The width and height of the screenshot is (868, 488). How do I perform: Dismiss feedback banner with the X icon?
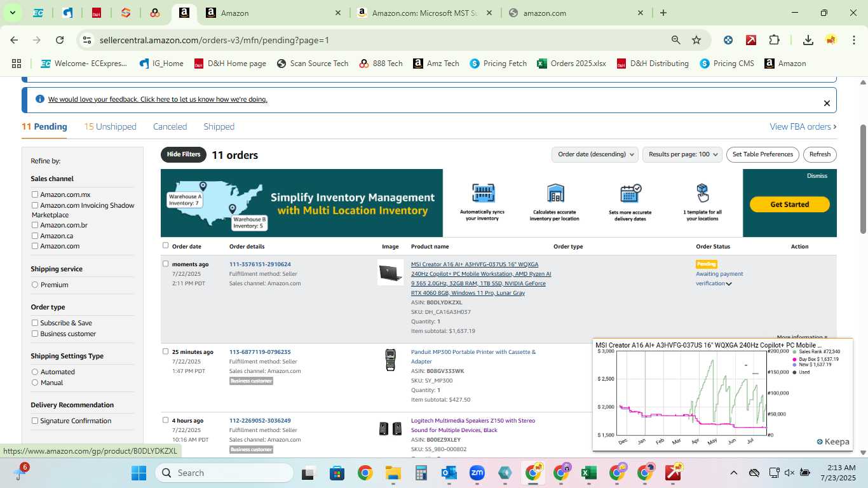pyautogui.click(x=827, y=103)
